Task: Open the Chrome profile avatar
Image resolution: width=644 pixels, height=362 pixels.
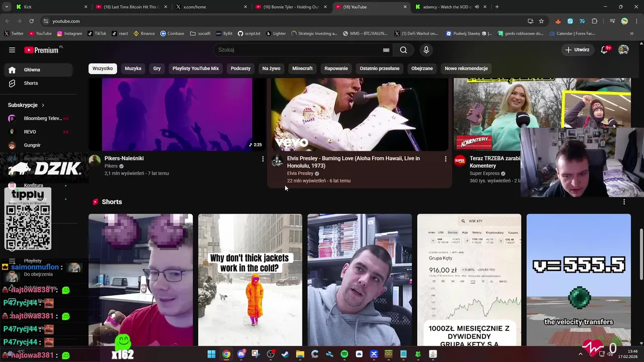Action: [624, 21]
